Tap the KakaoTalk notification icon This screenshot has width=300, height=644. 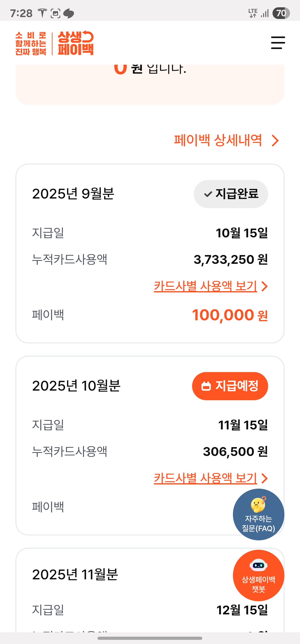tap(69, 13)
